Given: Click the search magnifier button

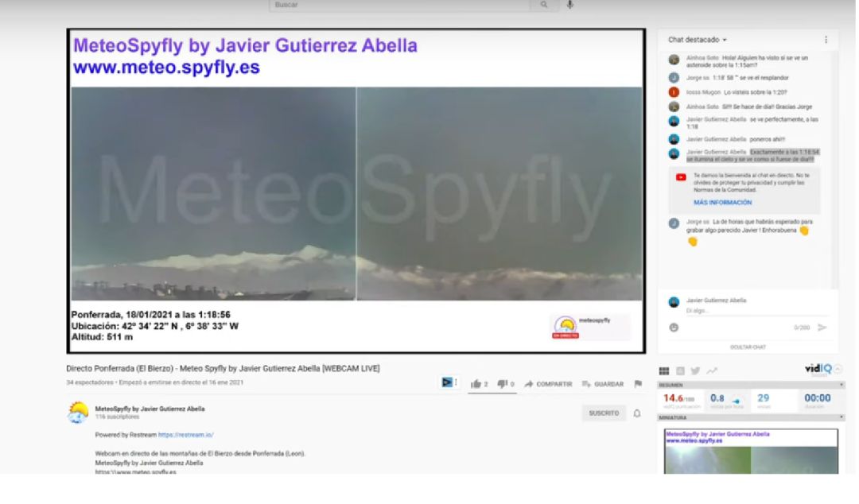Looking at the screenshot, I should coord(543,5).
